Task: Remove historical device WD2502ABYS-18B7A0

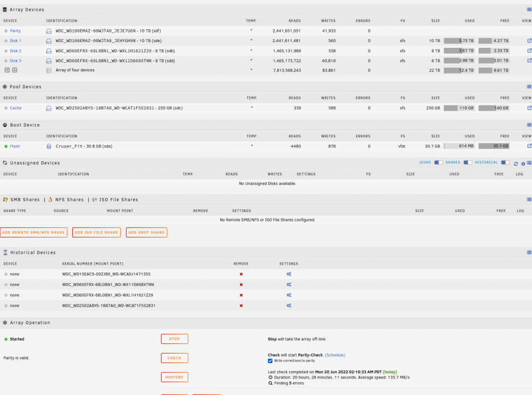Action: 241,306
